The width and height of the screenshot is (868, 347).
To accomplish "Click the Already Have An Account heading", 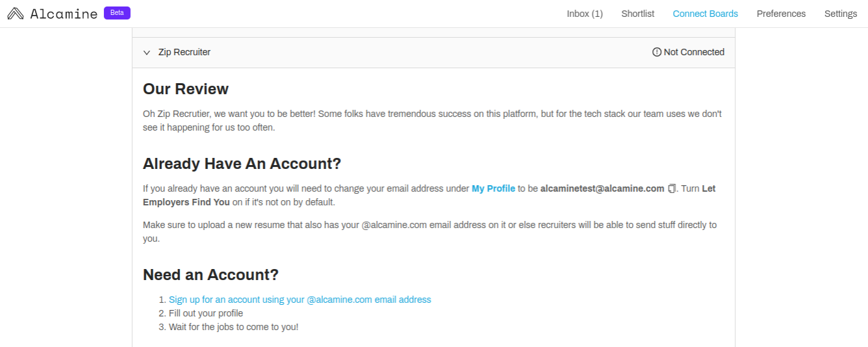I will tap(242, 164).
